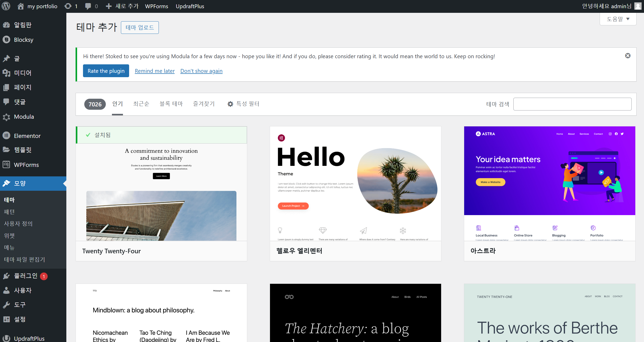Open the 새로 추가 new content menu

pos(122,6)
